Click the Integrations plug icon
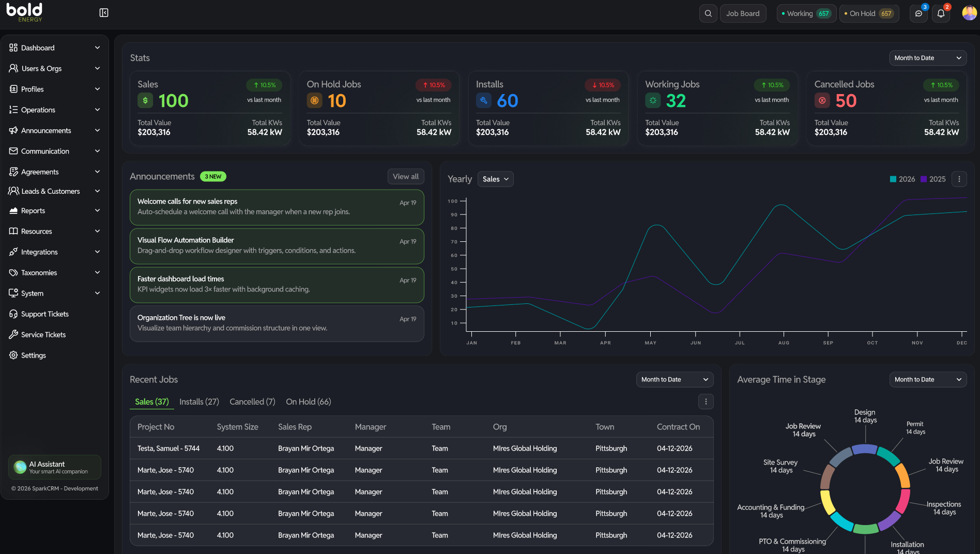980x554 pixels. [13, 252]
